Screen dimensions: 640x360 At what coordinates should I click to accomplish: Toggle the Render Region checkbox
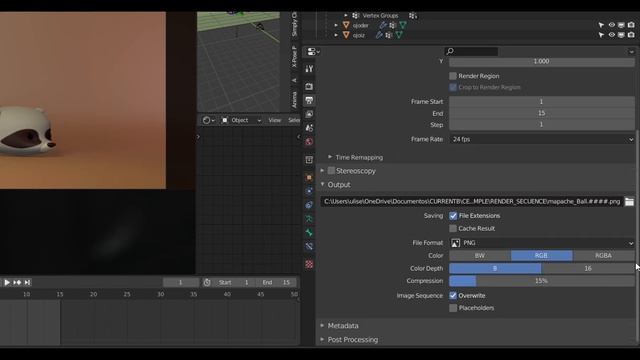(453, 76)
